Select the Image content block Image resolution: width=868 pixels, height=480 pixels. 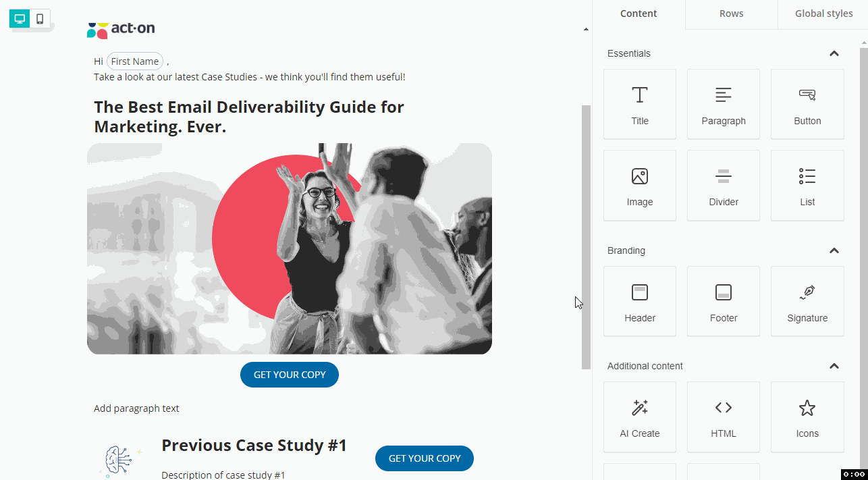pyautogui.click(x=640, y=186)
